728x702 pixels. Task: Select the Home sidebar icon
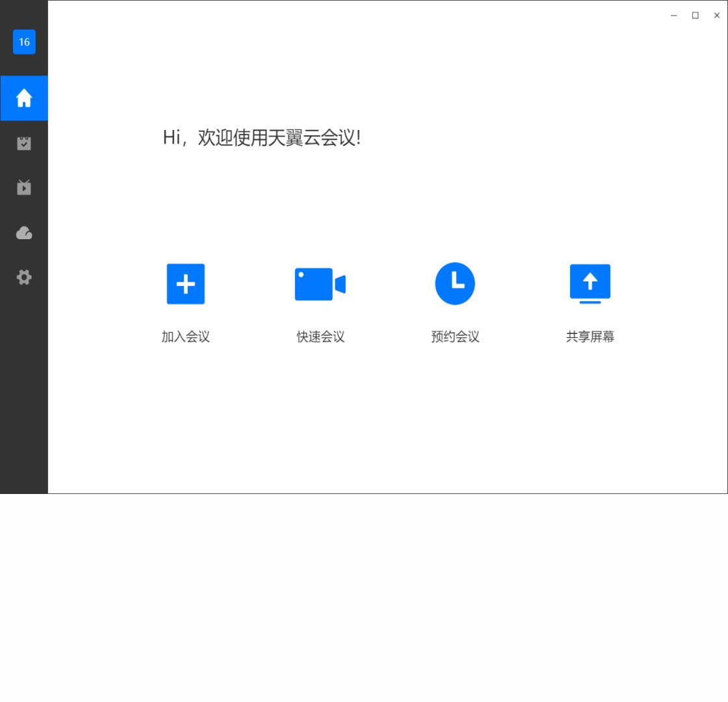pyautogui.click(x=24, y=98)
